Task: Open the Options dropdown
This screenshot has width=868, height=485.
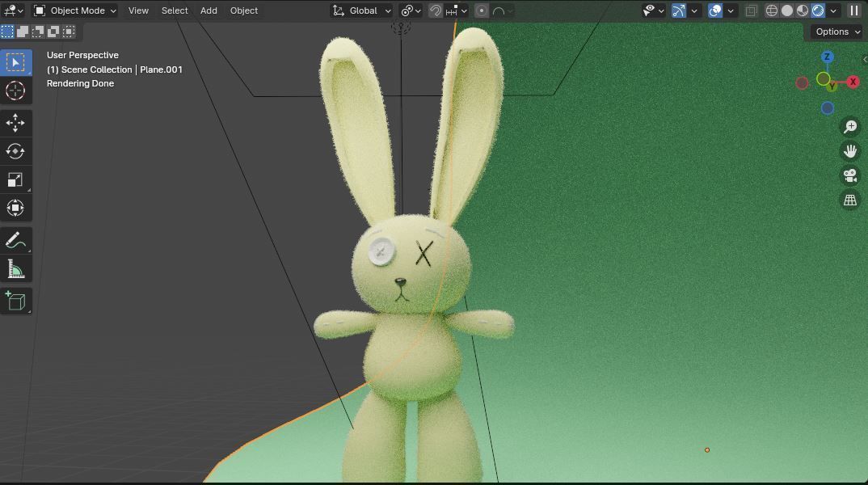Action: coord(837,32)
